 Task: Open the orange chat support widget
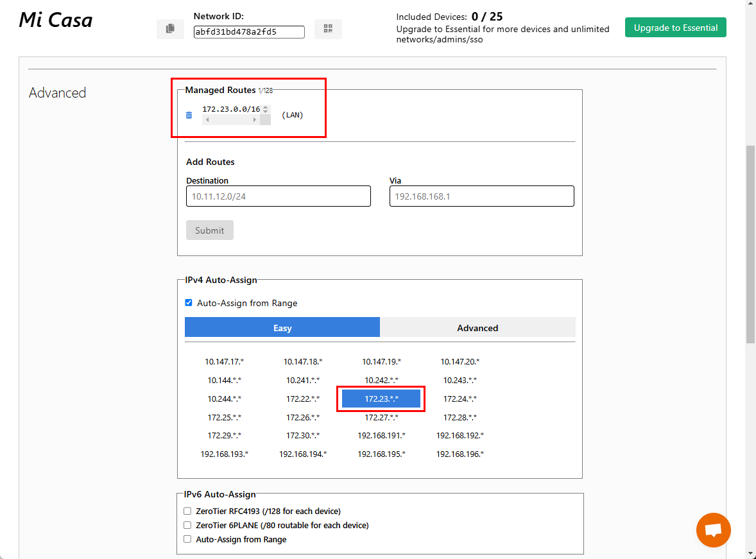[x=713, y=530]
